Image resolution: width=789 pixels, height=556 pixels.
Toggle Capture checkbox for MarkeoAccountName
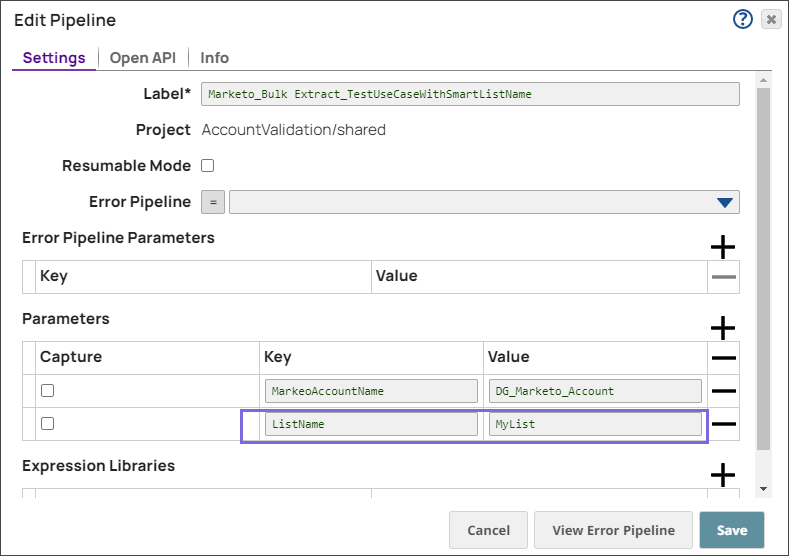point(47,390)
